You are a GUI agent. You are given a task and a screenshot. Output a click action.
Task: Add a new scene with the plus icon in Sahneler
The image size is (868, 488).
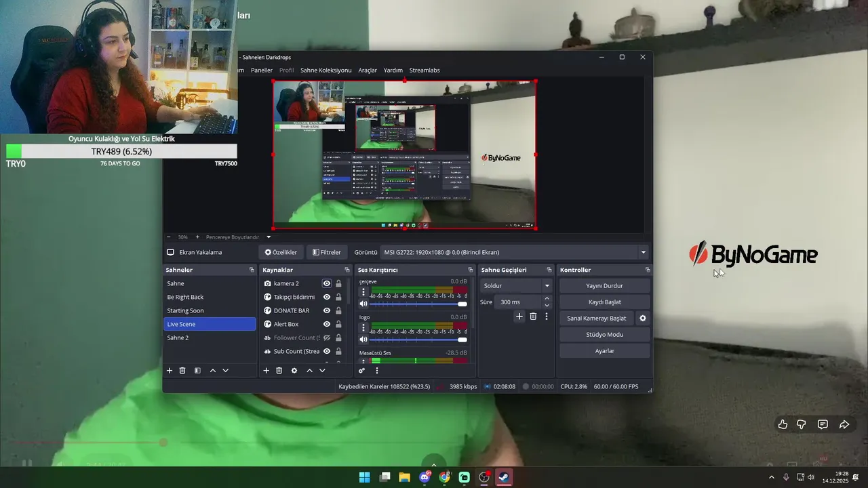pos(170,371)
